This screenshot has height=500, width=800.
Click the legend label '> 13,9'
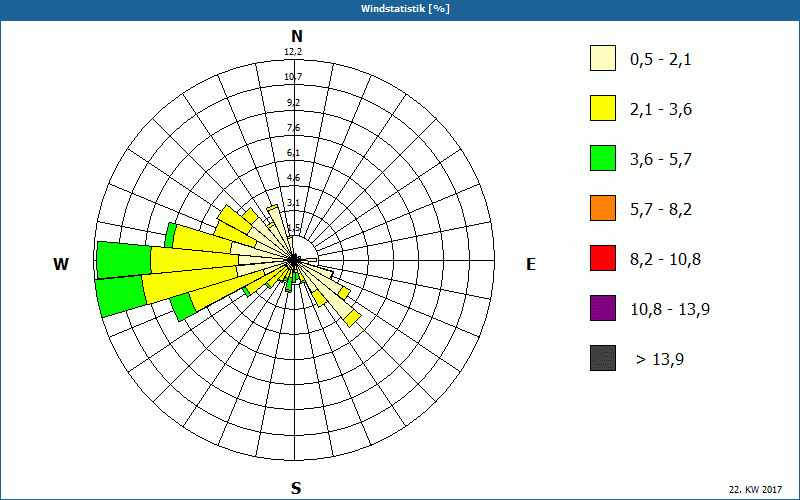(x=660, y=360)
